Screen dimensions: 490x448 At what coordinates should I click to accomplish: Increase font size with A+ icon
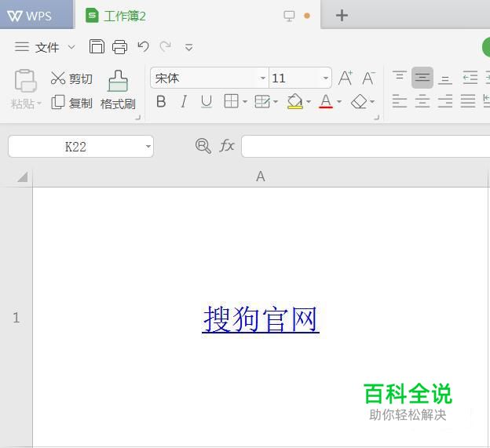[346, 78]
